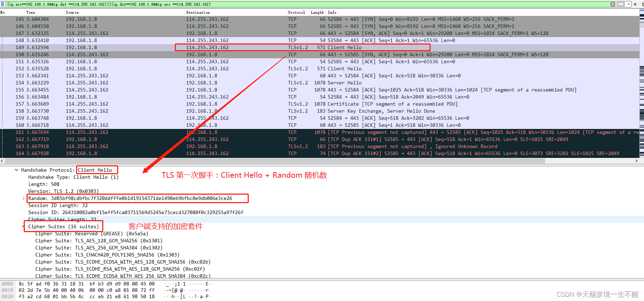Select packet 151 at time 3.635326

tap(320, 61)
